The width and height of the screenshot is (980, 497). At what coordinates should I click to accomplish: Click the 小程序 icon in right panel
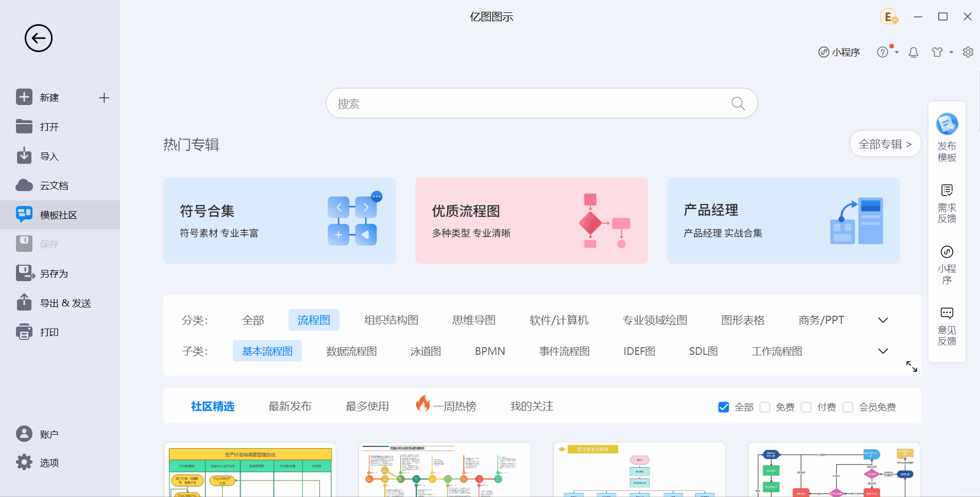[947, 252]
